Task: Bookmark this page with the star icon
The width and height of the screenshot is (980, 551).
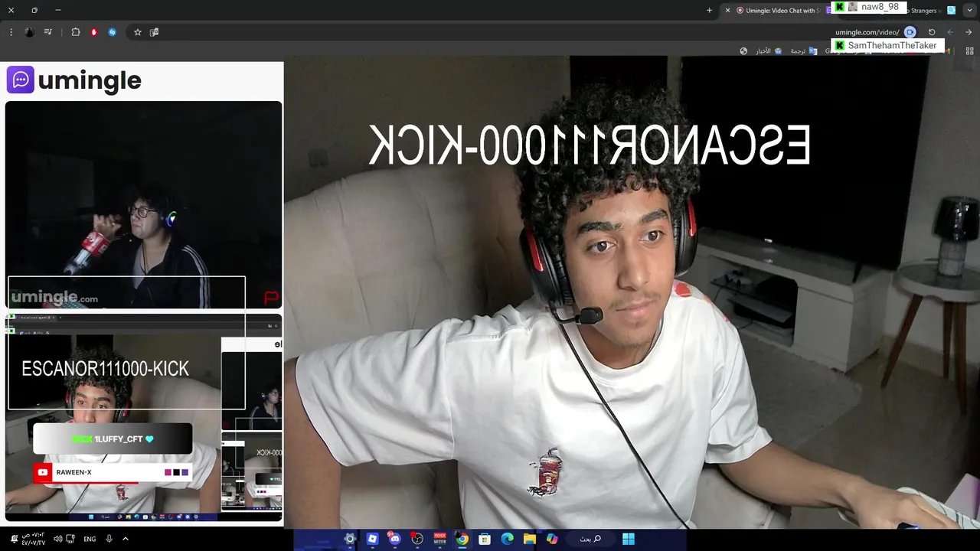Action: point(138,32)
